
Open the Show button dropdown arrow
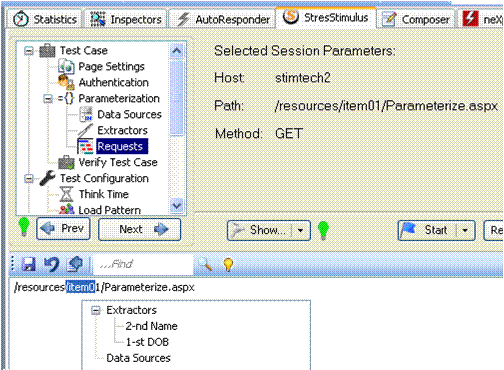pos(300,230)
